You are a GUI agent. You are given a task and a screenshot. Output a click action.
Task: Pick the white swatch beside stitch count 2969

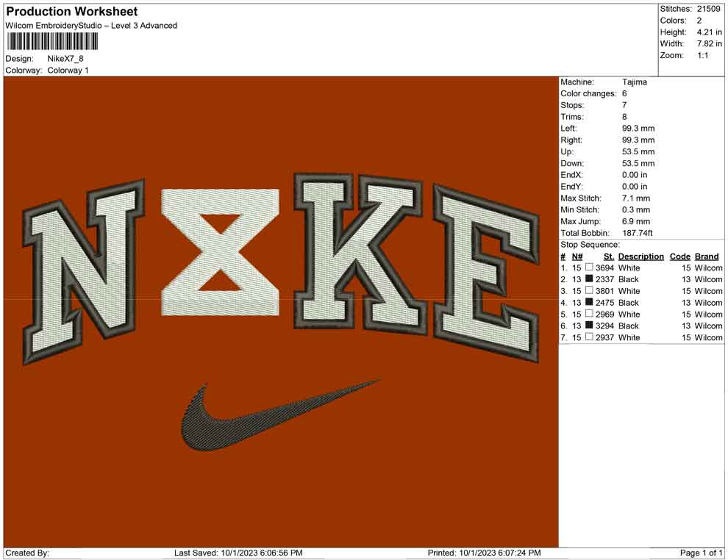(589, 314)
